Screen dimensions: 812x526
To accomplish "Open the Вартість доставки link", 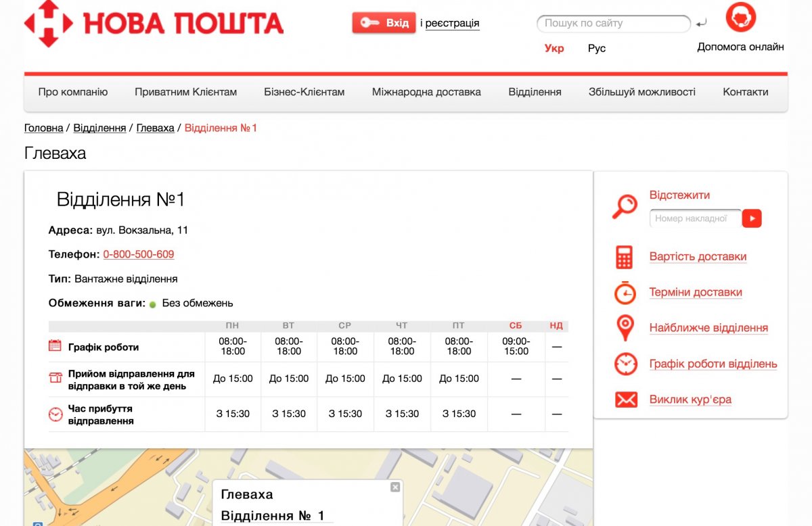I will tap(698, 256).
